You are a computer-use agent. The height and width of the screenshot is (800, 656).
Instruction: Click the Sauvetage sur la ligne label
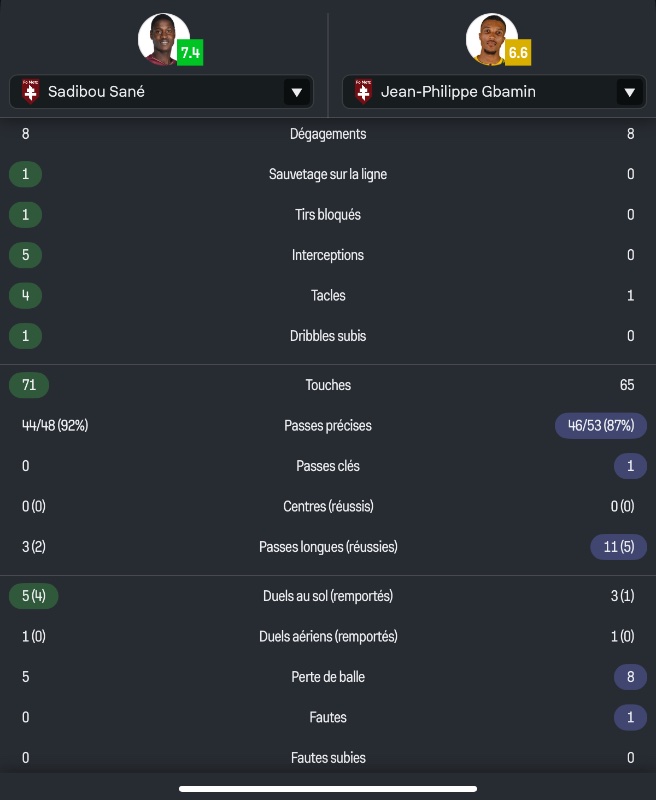coord(328,174)
